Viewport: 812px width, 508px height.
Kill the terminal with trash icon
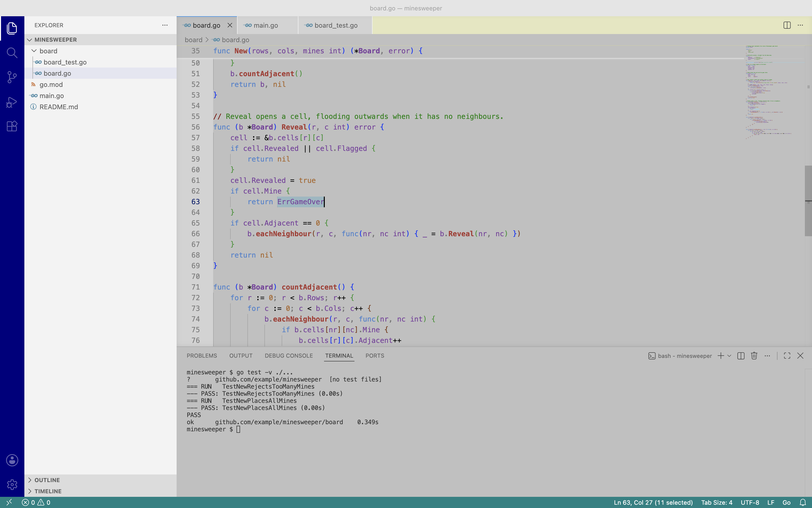point(754,356)
